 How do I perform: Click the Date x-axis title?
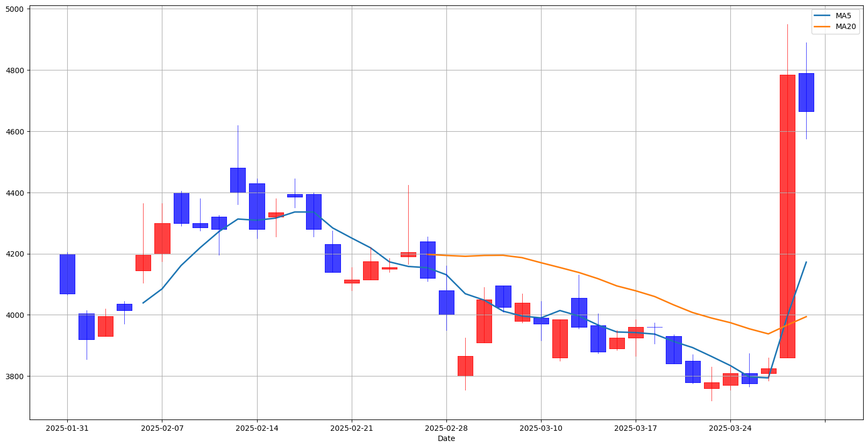pos(446,439)
